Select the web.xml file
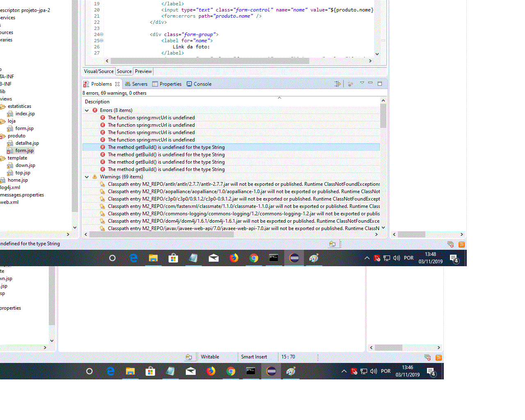Screen dimensions: 525x420 click(x=9, y=203)
